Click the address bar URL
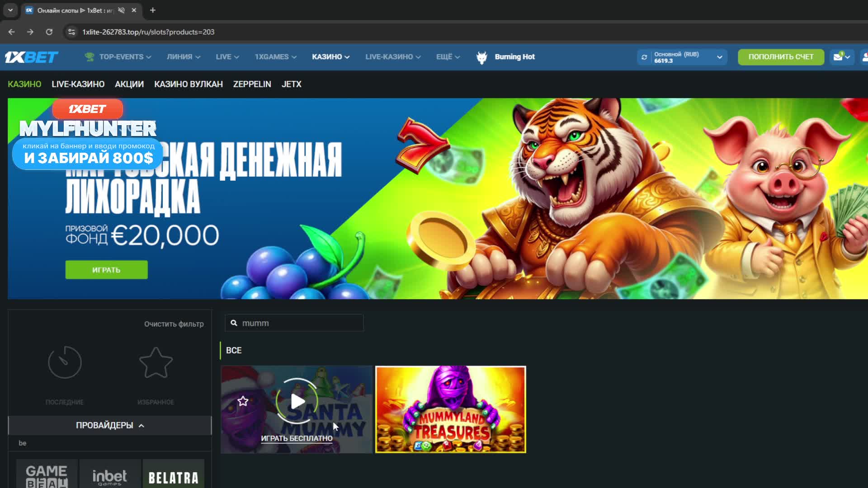 148,32
